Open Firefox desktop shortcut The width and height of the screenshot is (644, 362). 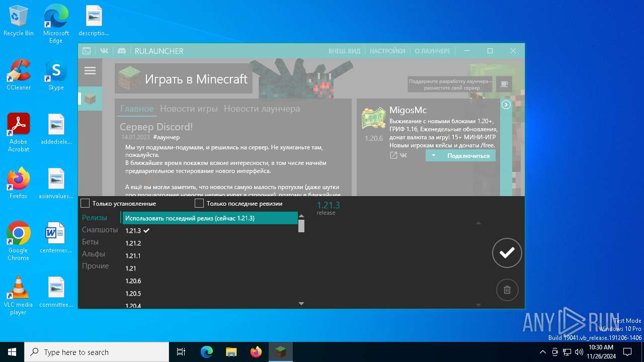[x=19, y=184]
